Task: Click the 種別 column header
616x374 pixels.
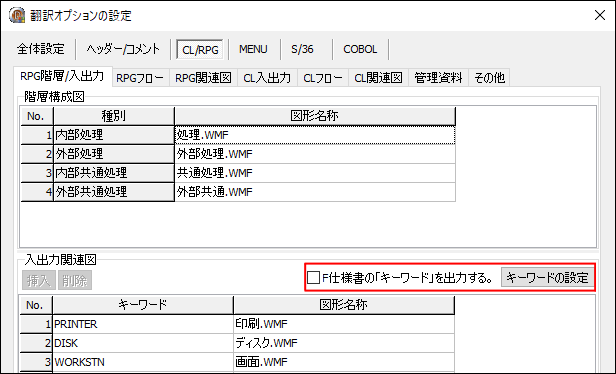Action: (x=114, y=116)
